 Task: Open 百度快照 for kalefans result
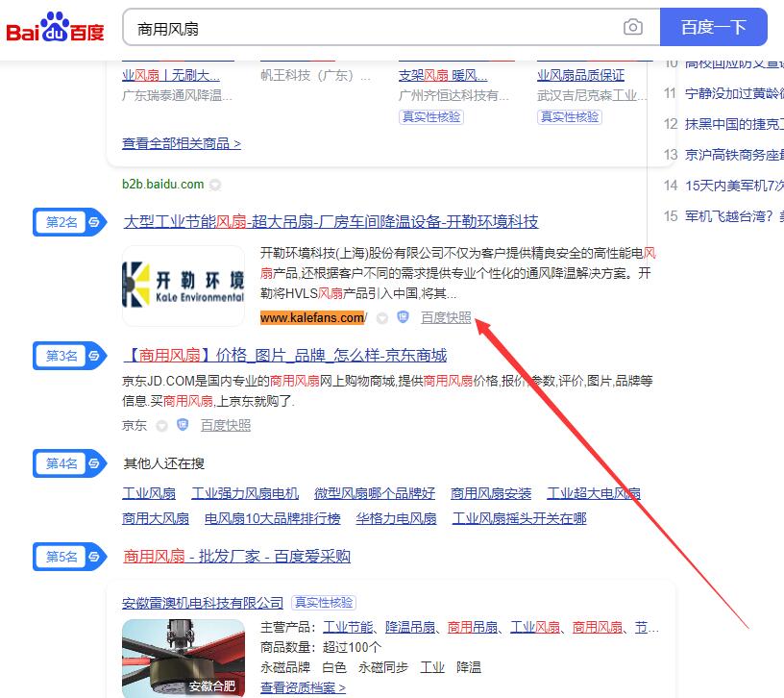(446, 317)
